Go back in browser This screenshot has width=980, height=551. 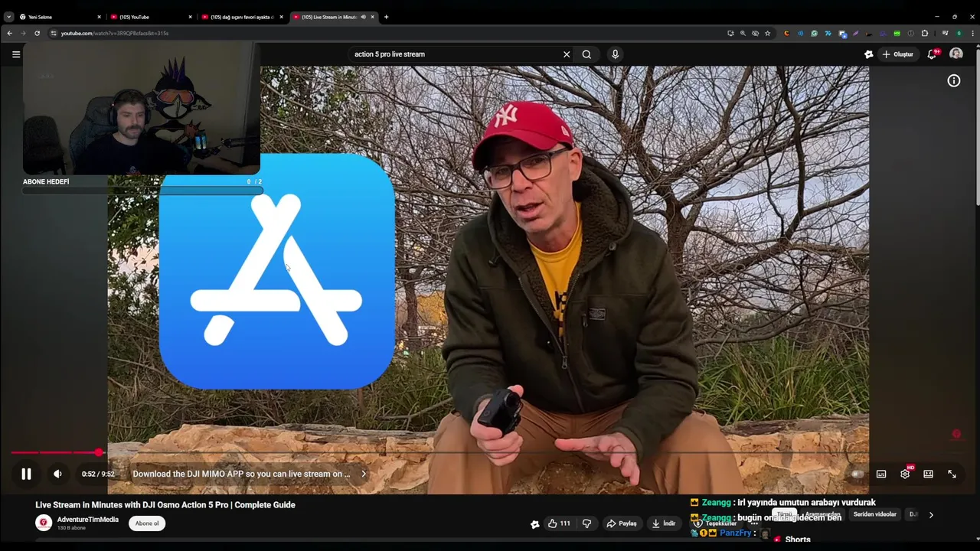[x=9, y=33]
